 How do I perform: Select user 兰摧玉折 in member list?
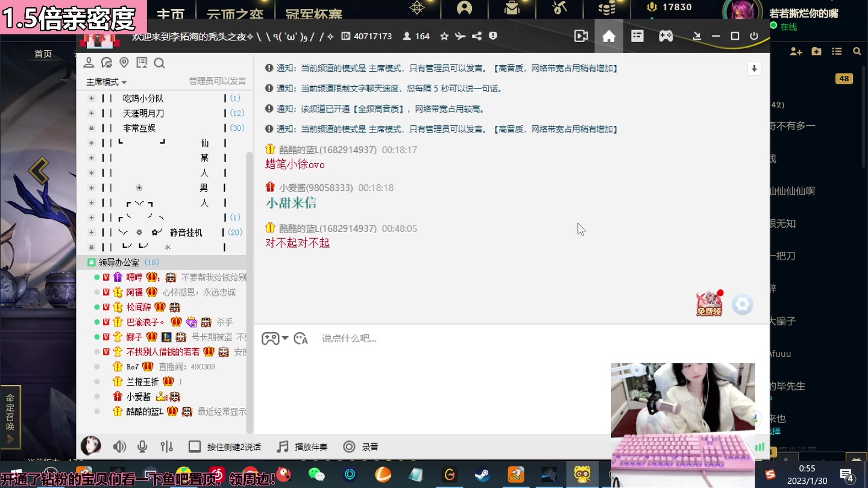[x=142, y=382]
